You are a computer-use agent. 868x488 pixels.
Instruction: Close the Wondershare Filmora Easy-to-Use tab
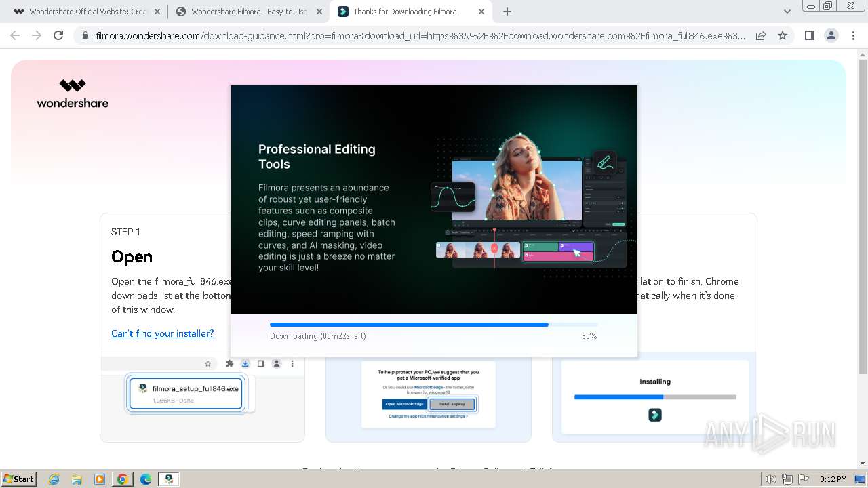tap(319, 12)
